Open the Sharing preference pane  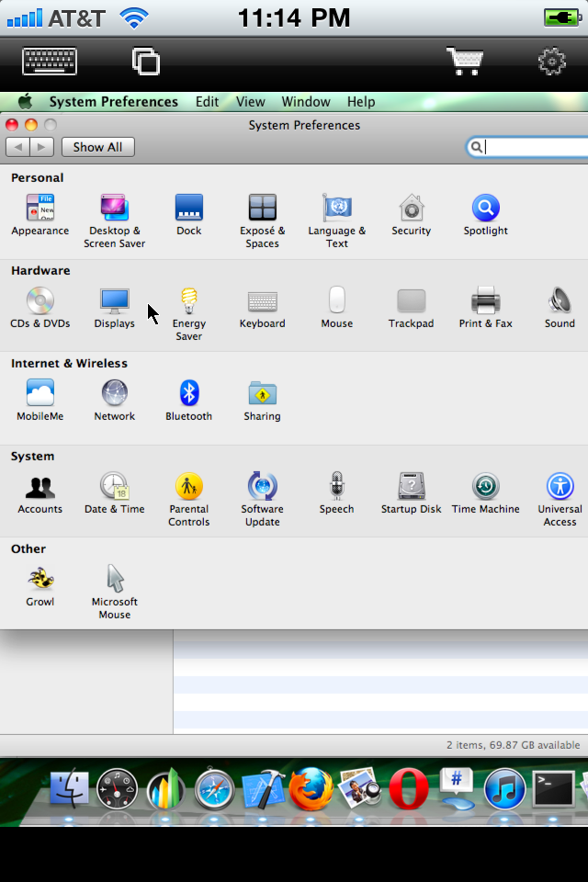[x=262, y=401]
